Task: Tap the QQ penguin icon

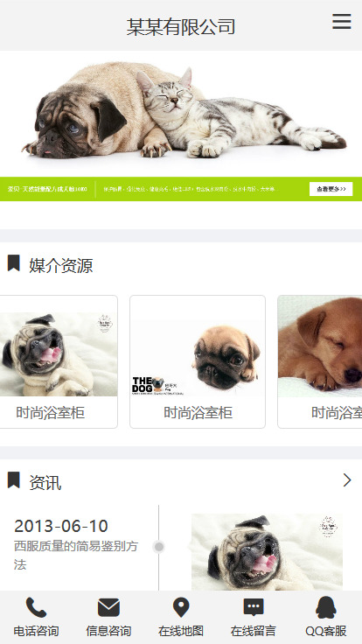Action: [326, 607]
